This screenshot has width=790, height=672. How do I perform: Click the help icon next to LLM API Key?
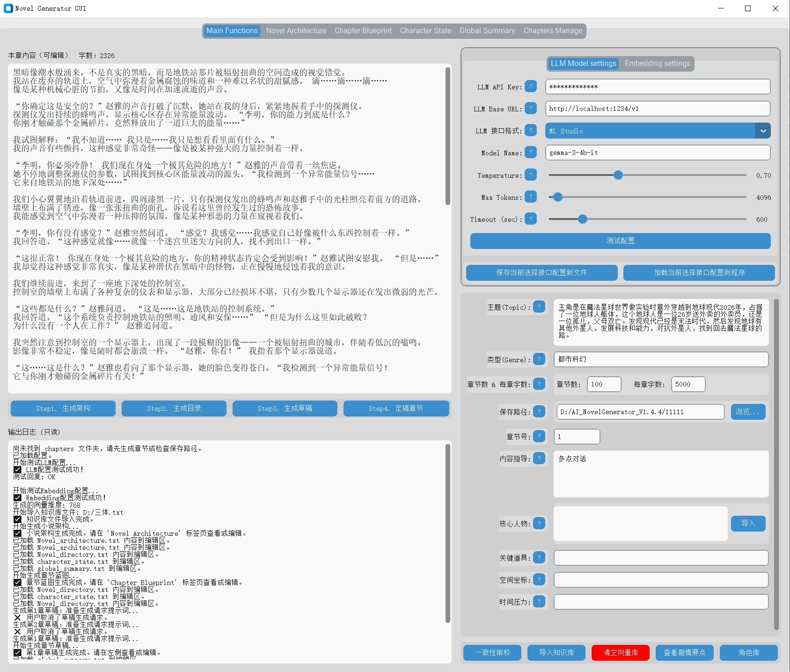(531, 87)
